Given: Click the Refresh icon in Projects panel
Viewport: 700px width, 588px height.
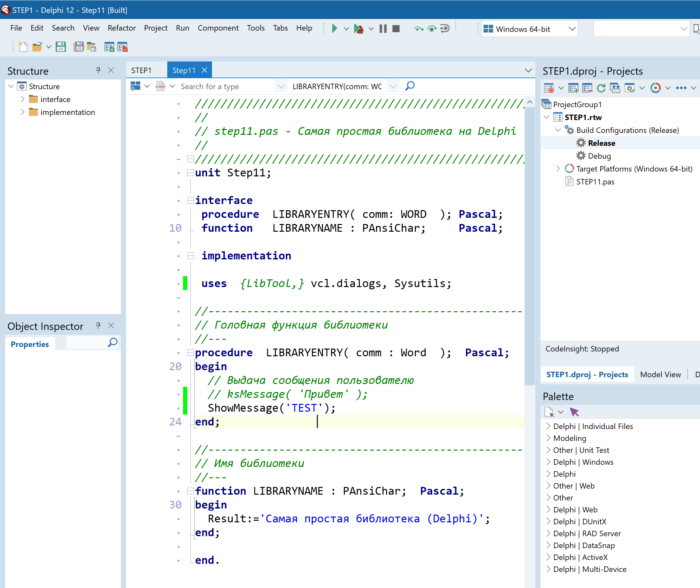Looking at the screenshot, I should 601,88.
